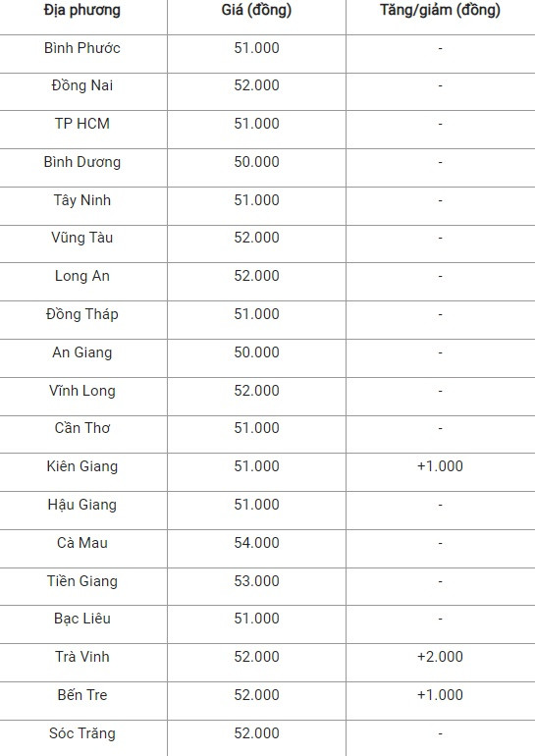Click Kiên Giang +1.000 change value
Image resolution: width=535 pixels, height=756 pixels.
(x=440, y=466)
